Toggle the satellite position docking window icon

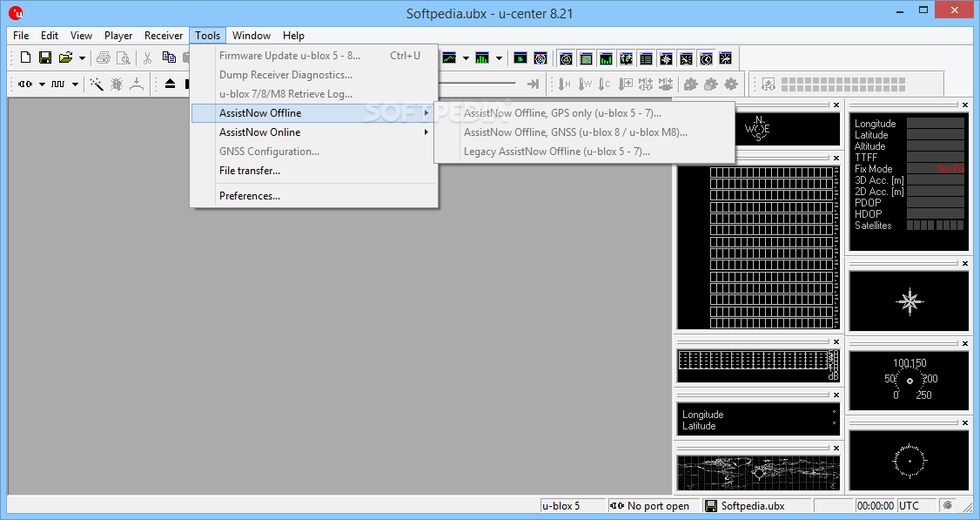click(567, 59)
